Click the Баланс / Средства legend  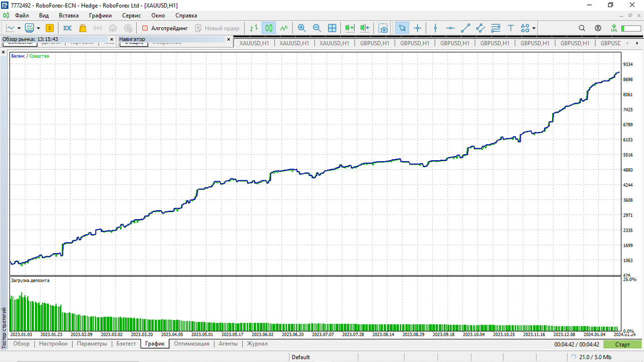coord(30,56)
